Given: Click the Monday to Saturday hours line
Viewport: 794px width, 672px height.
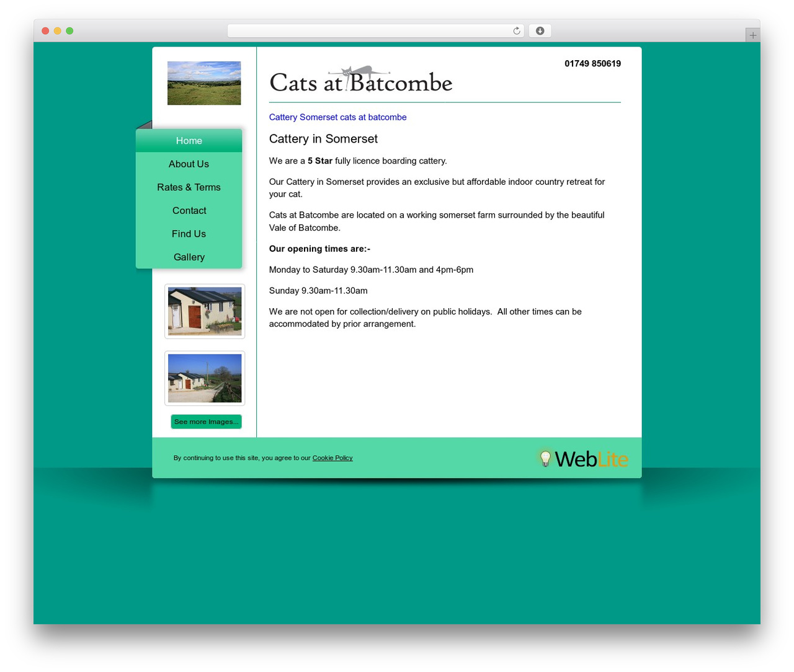Looking at the screenshot, I should (x=371, y=270).
